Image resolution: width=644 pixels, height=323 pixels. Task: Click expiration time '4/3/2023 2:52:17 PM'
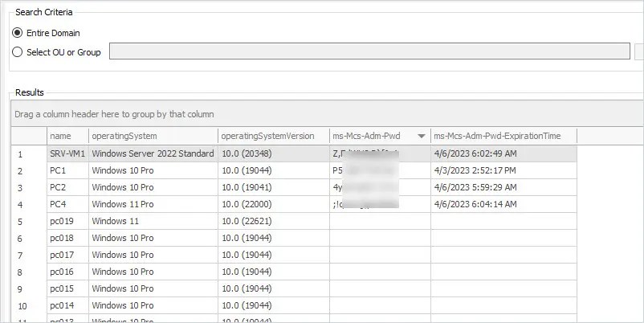[x=503, y=170]
